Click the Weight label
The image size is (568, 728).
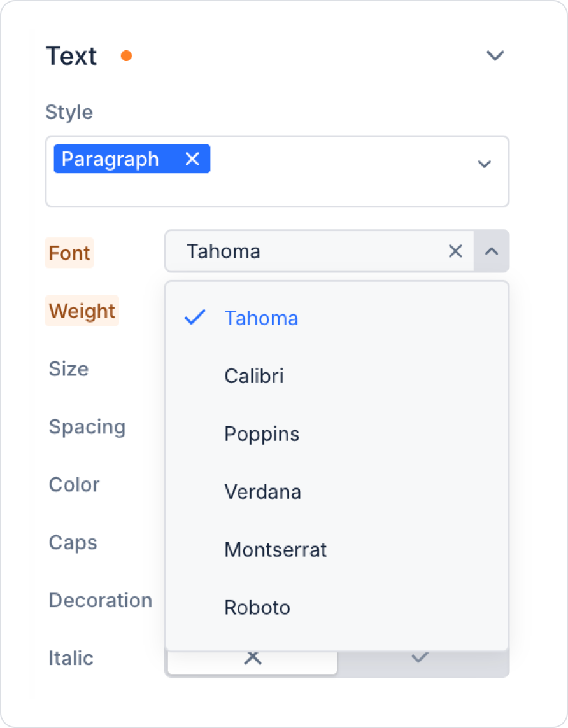tap(82, 311)
